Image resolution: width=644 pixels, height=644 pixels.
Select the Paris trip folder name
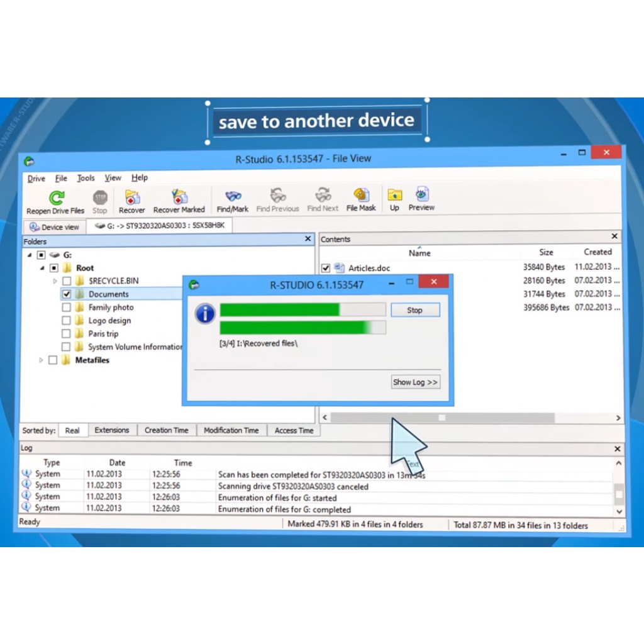click(104, 333)
